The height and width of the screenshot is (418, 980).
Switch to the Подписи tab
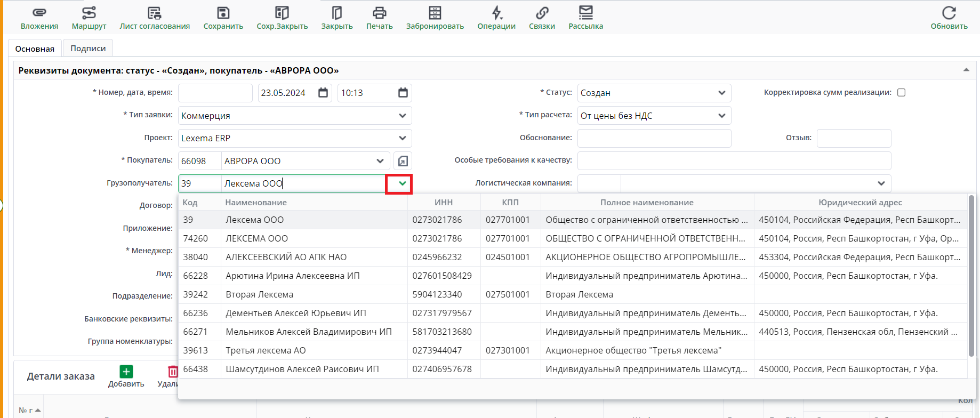pos(88,49)
